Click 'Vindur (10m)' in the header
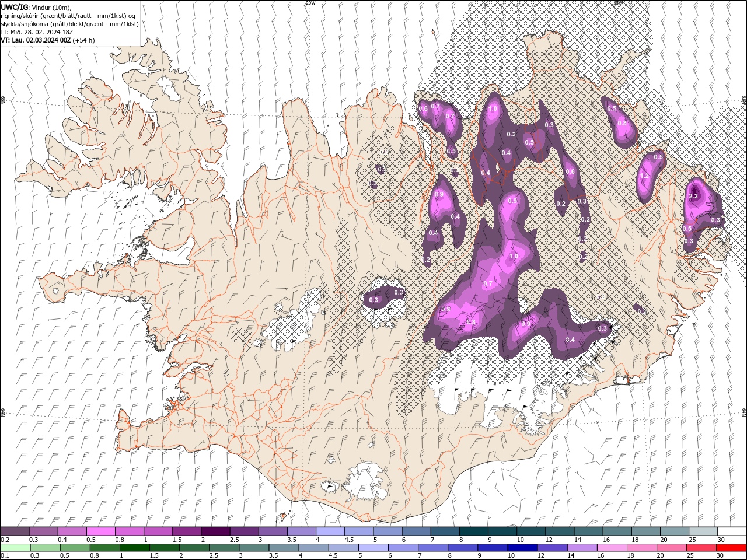Viewport: 747px width, 560px height. tap(51, 7)
